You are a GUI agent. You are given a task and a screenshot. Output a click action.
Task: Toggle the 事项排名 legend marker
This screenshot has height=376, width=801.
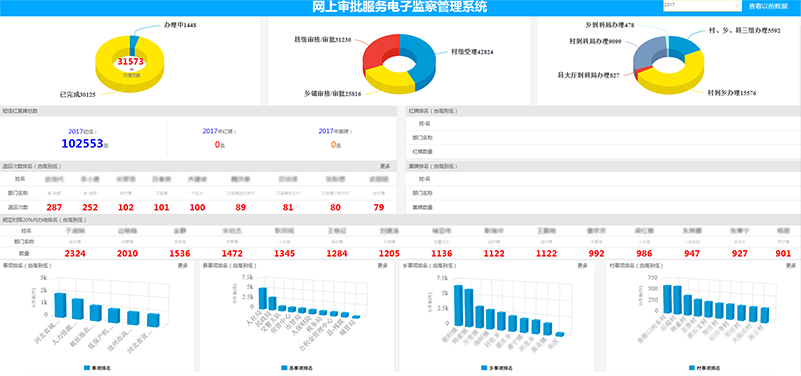click(x=86, y=368)
